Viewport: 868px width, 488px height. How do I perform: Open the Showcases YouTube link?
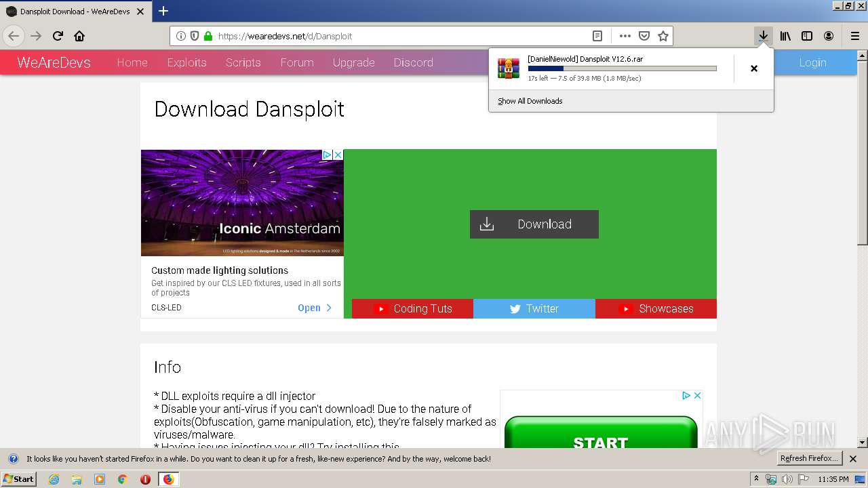click(656, 308)
